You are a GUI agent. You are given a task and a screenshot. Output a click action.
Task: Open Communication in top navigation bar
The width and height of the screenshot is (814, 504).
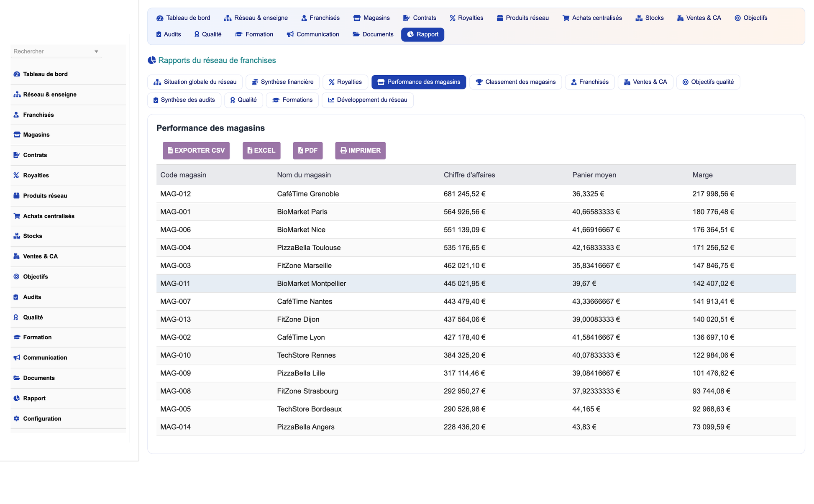313,34
